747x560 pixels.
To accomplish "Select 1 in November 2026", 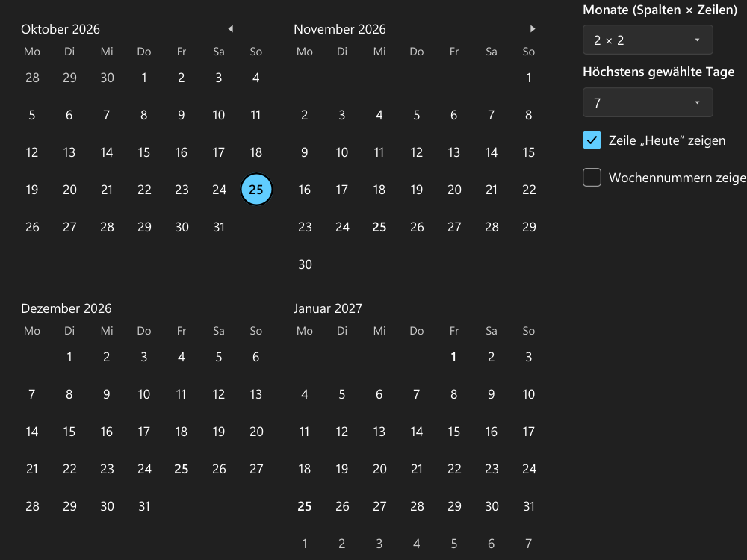I will (x=529, y=78).
